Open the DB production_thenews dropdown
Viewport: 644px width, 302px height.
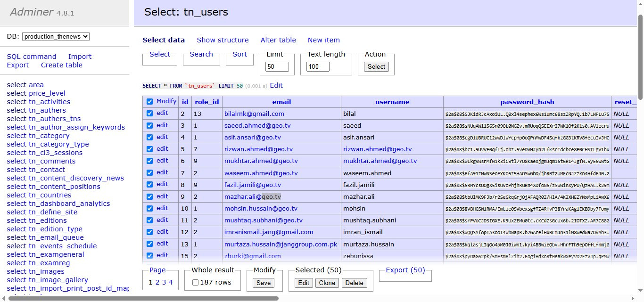(56, 36)
